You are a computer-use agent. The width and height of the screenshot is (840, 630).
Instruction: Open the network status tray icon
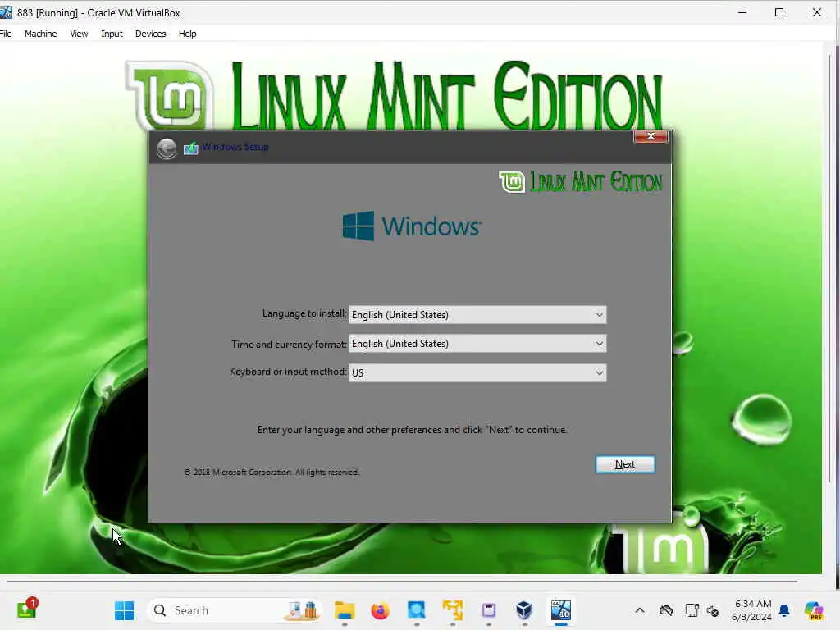pos(692,610)
